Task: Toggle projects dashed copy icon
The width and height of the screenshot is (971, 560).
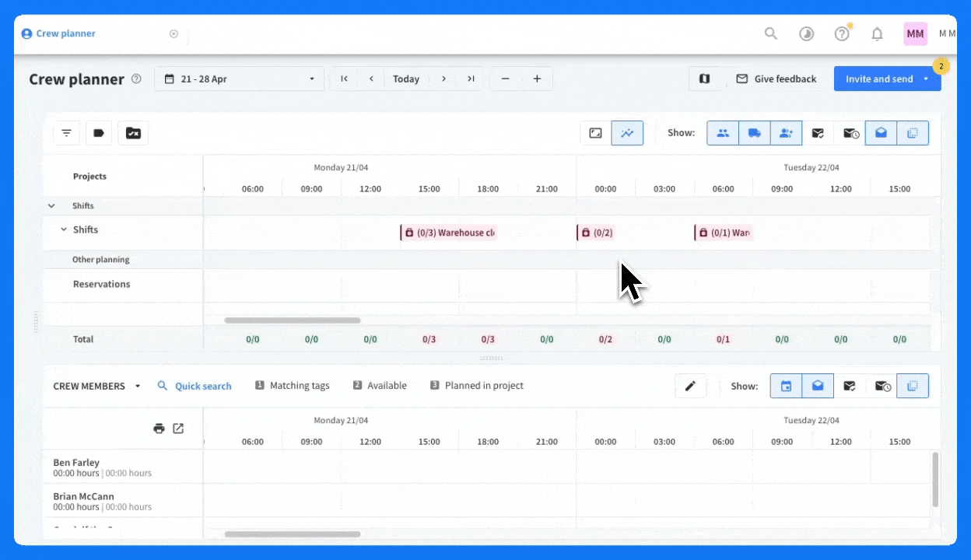Action: [x=913, y=133]
